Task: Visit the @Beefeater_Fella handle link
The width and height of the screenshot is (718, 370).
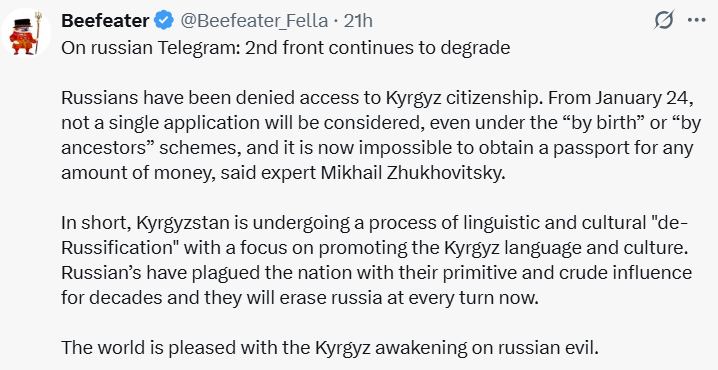Action: (x=254, y=21)
